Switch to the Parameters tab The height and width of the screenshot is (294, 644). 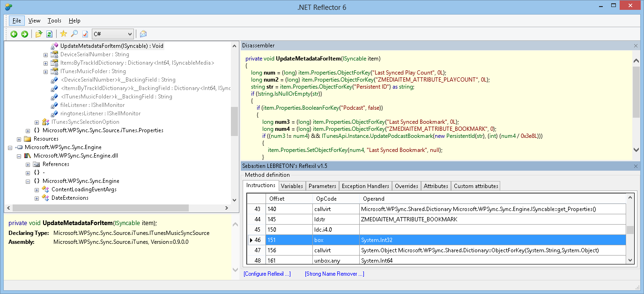coord(322,186)
